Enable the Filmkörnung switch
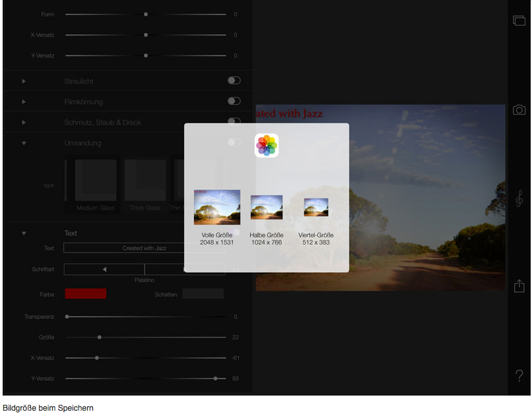This screenshot has width=532, height=416. point(234,101)
